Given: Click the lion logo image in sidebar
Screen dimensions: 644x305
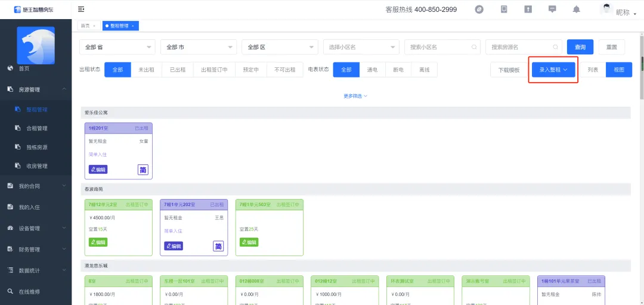Looking at the screenshot, I should (x=36, y=45).
